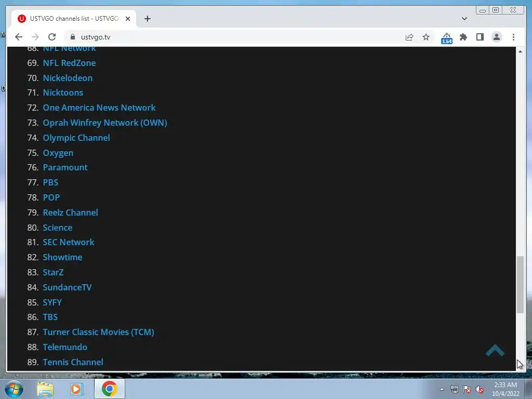This screenshot has height=399, width=532.
Task: Open the Action Center flag icon
Action: pyautogui.click(x=467, y=389)
